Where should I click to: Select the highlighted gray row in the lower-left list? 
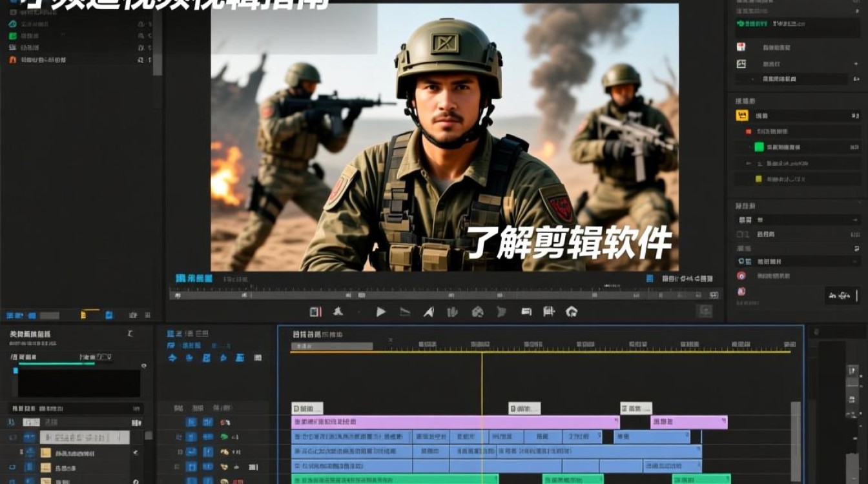pyautogui.click(x=85, y=437)
